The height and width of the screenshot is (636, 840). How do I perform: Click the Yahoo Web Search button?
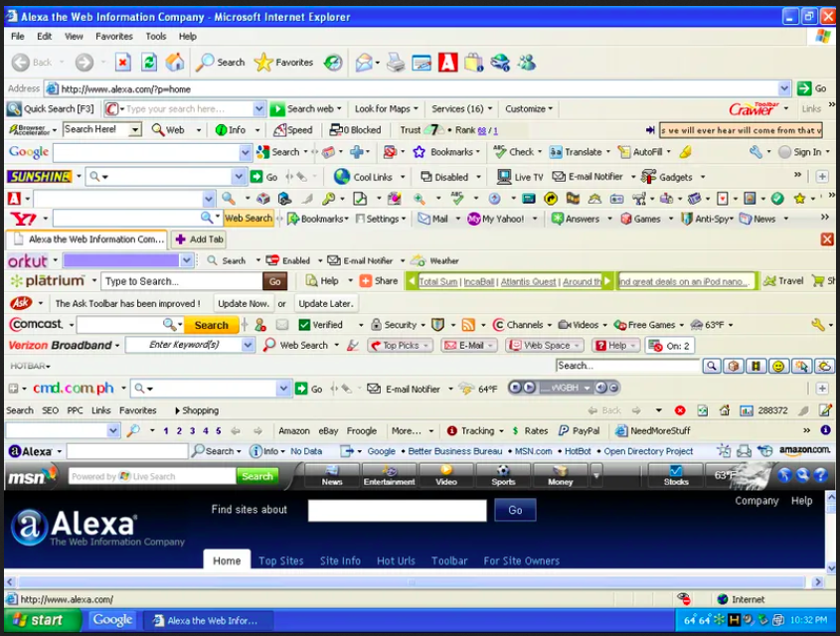pos(249,219)
